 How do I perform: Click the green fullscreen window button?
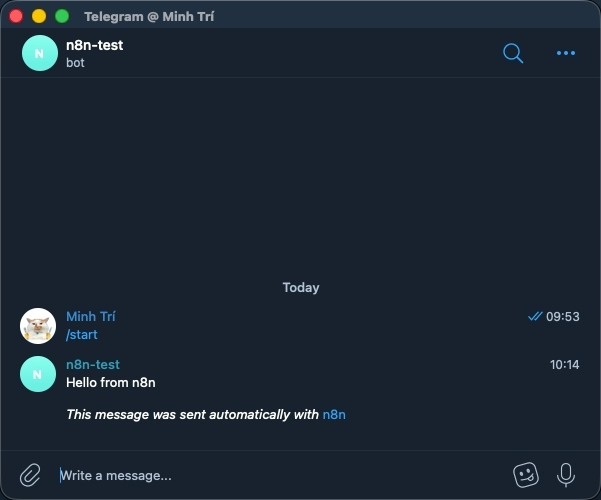62,16
